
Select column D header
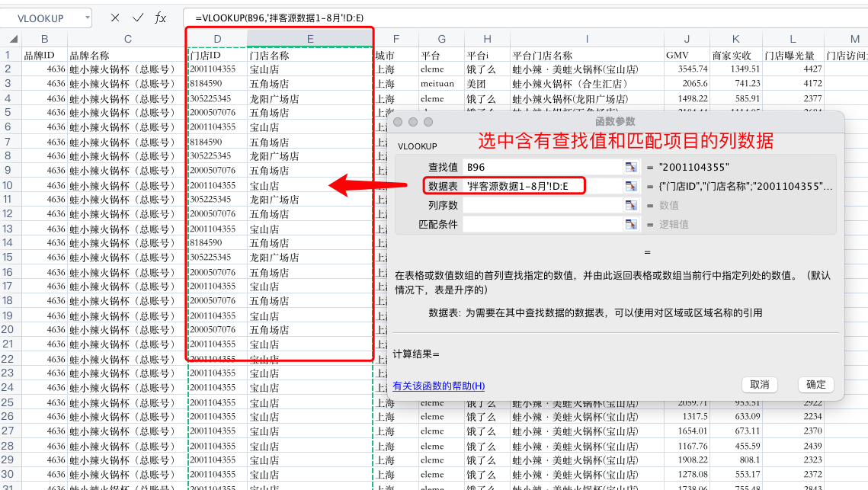pyautogui.click(x=217, y=40)
